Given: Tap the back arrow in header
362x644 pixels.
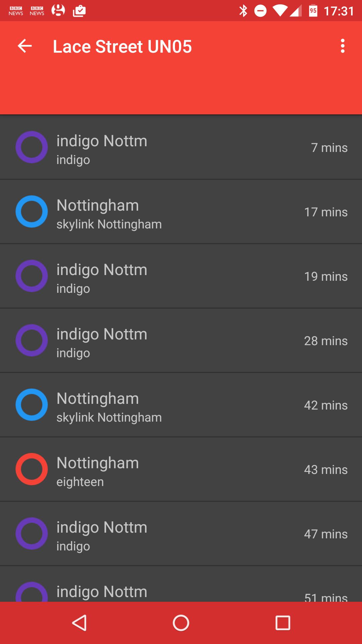Looking at the screenshot, I should pos(25,46).
